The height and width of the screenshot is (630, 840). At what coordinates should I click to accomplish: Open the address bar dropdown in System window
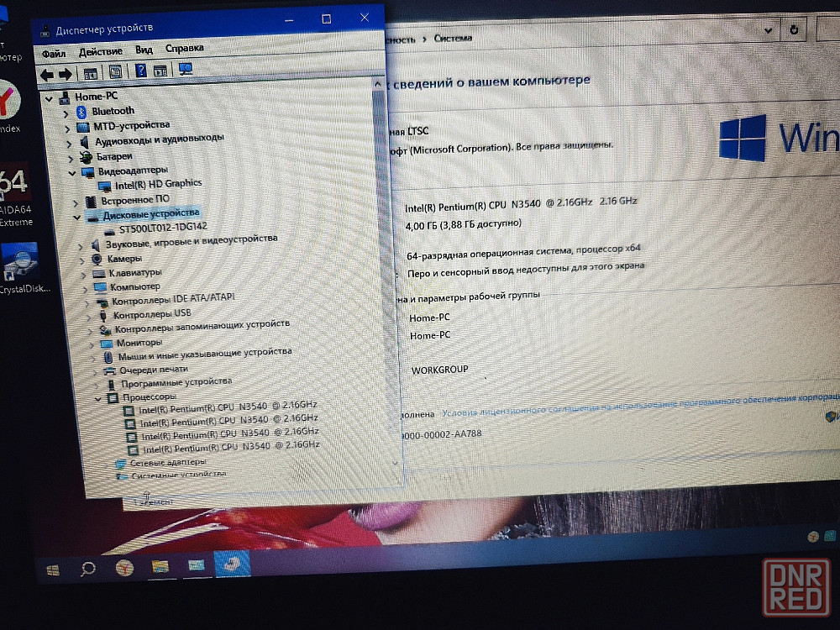[768, 30]
